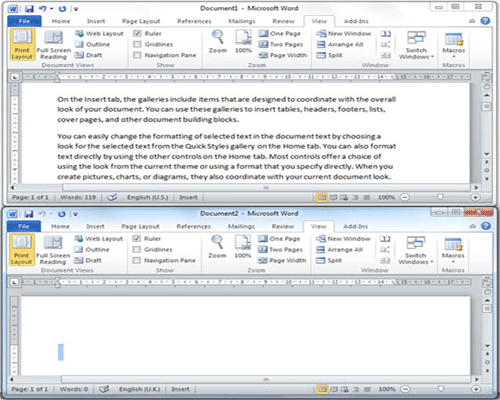Save Document2 using quick access toolbar
The height and width of the screenshot is (400, 500).
[29, 214]
